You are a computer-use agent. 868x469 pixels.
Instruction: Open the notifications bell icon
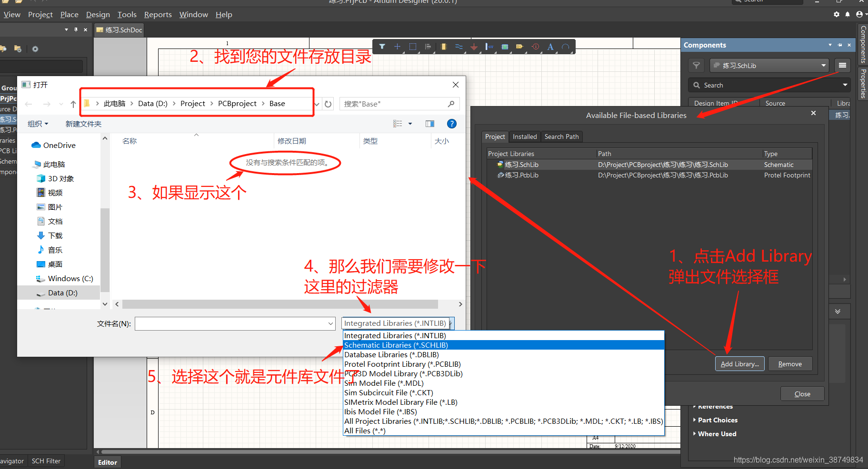point(848,14)
